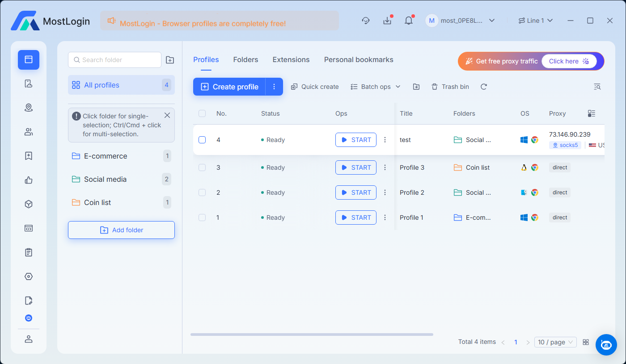Tick the checkbox for Profile 2 row
Screen dimensions: 626x364
[202, 192]
